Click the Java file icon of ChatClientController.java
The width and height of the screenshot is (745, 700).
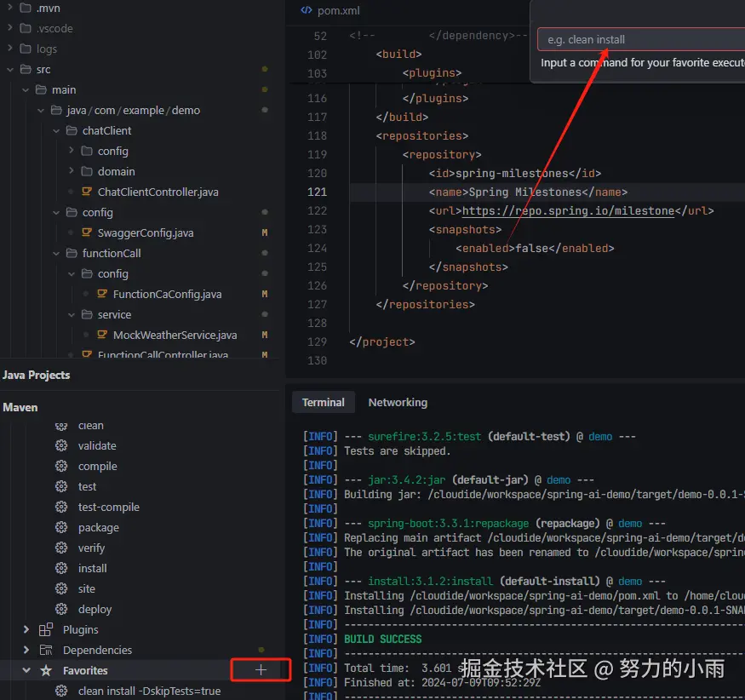point(87,192)
